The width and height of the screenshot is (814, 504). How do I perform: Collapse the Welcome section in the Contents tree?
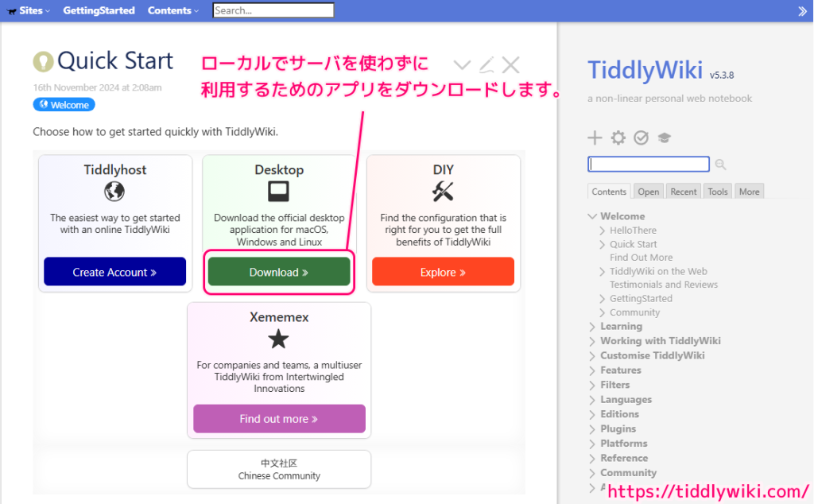pos(592,215)
